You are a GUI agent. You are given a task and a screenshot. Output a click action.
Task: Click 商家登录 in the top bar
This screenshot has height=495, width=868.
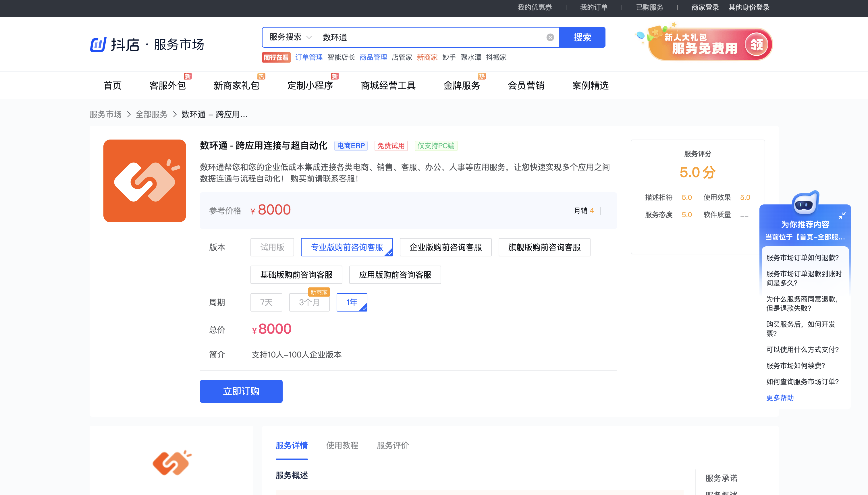[x=705, y=7]
